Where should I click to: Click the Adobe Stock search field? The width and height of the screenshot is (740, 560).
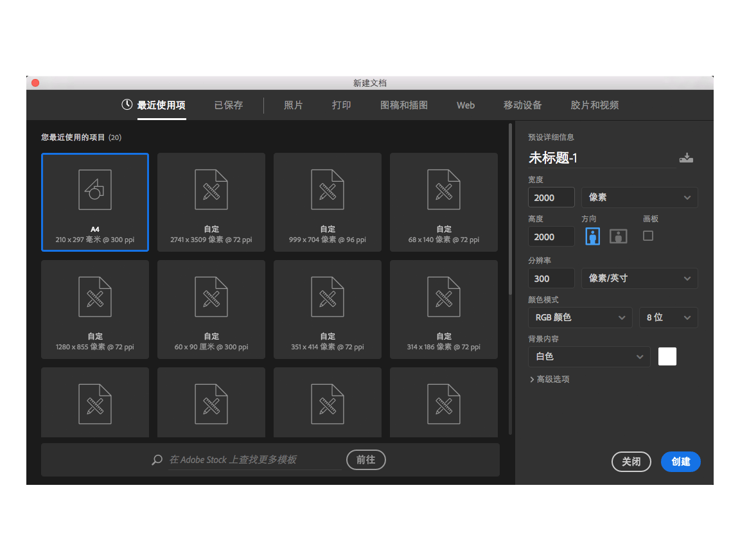click(x=255, y=460)
